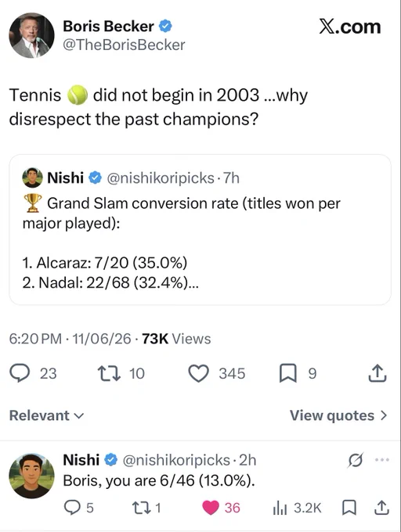Open Nishi's reply avatar photo
The image size is (401, 532).
coord(31,476)
